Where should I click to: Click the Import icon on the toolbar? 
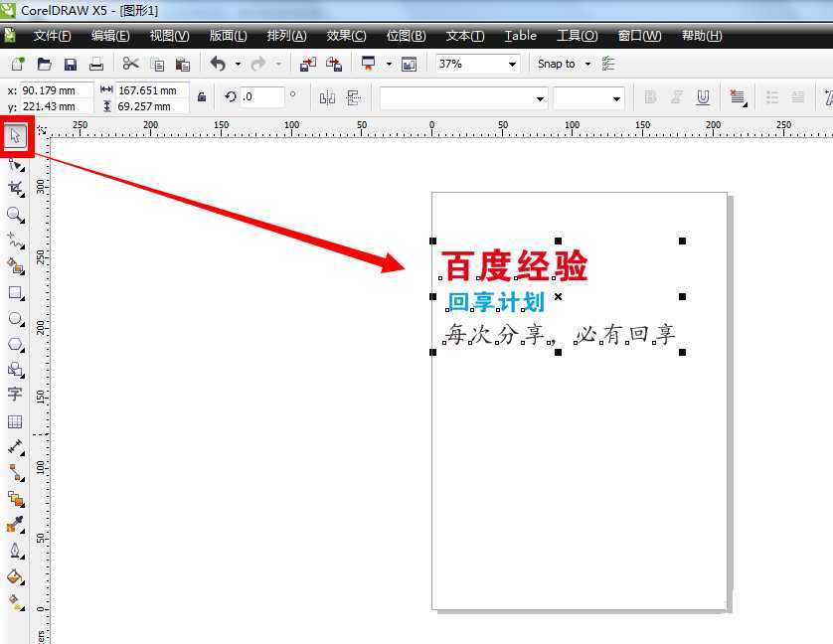306,64
